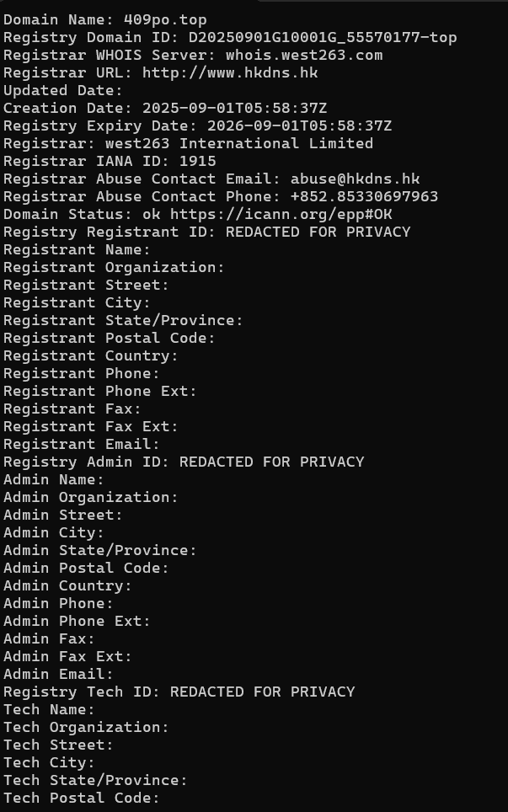Click the Creation Date timestamp
508x812 pixels.
(x=234, y=108)
